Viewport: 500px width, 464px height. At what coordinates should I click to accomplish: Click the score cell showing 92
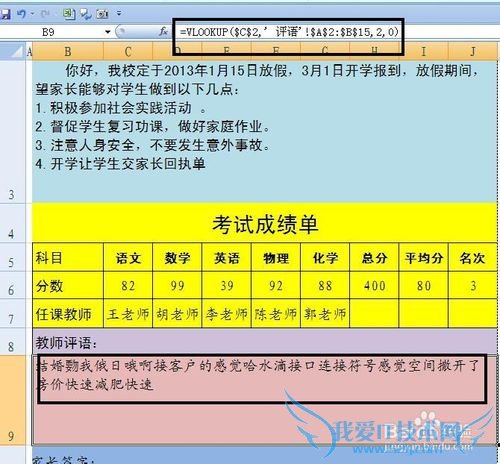coord(276,285)
